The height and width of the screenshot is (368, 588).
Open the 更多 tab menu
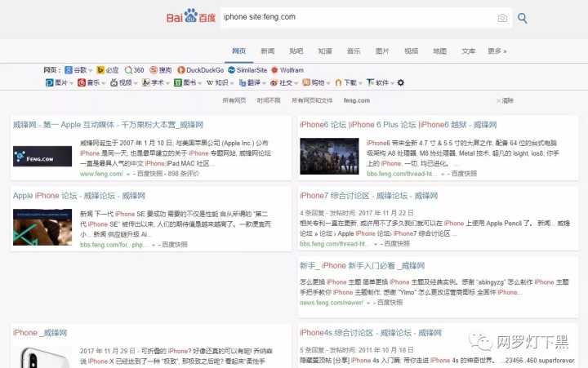497,51
